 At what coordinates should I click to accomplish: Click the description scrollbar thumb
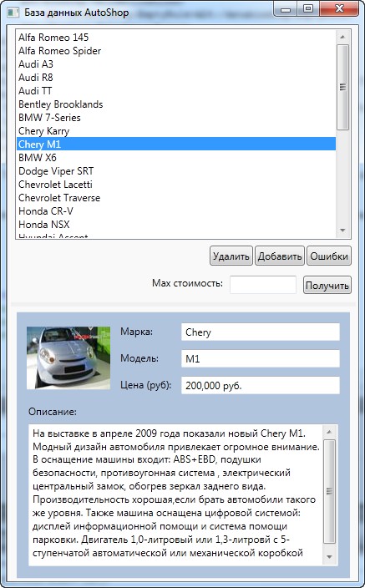pyautogui.click(x=329, y=491)
